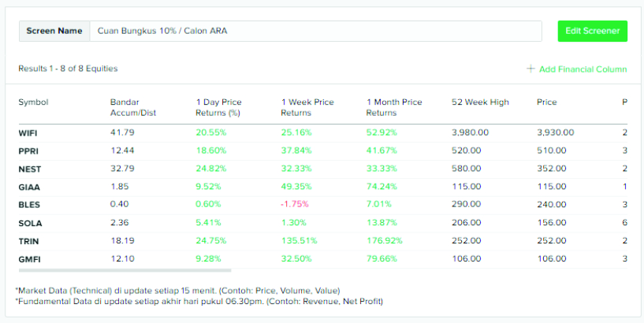Select the BLES stock symbol
Screen dimensions: 644x323
(x=28, y=205)
